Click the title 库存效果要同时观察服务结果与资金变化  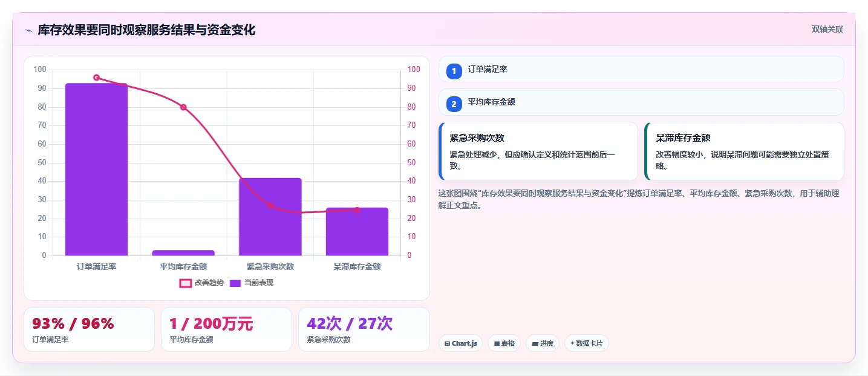(x=146, y=30)
